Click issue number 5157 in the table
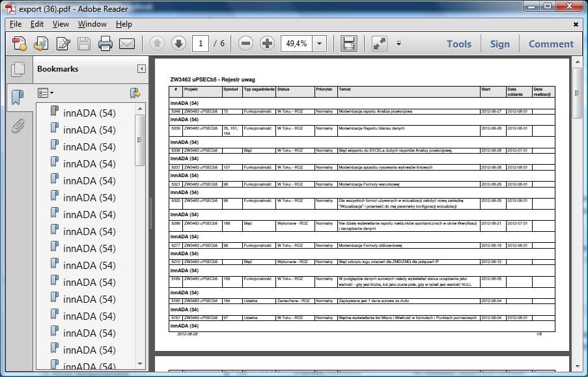 click(176, 318)
